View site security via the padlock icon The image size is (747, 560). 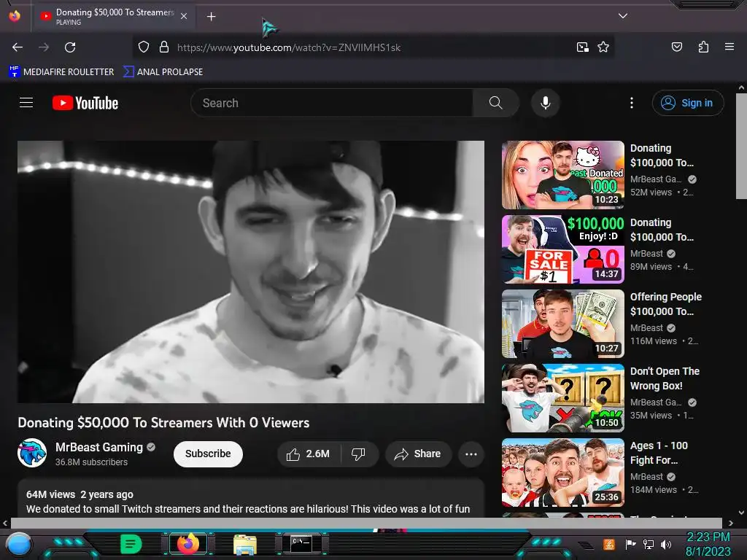[x=164, y=47]
